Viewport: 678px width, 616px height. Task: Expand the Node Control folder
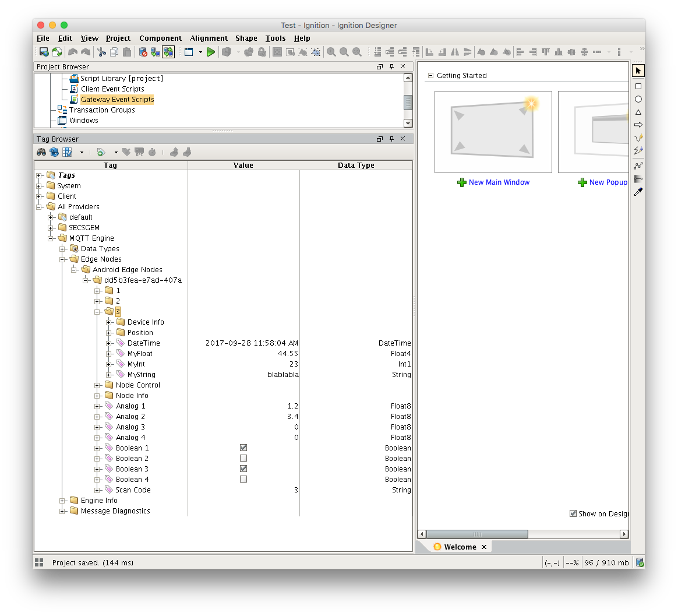point(97,385)
